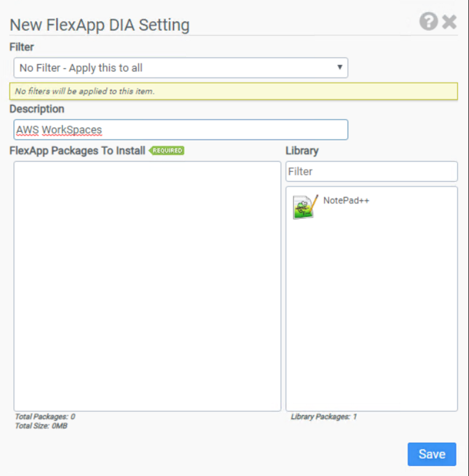Image resolution: width=469 pixels, height=476 pixels.
Task: Close the New FlexApp DIA Setting dialog
Action: pos(450,22)
